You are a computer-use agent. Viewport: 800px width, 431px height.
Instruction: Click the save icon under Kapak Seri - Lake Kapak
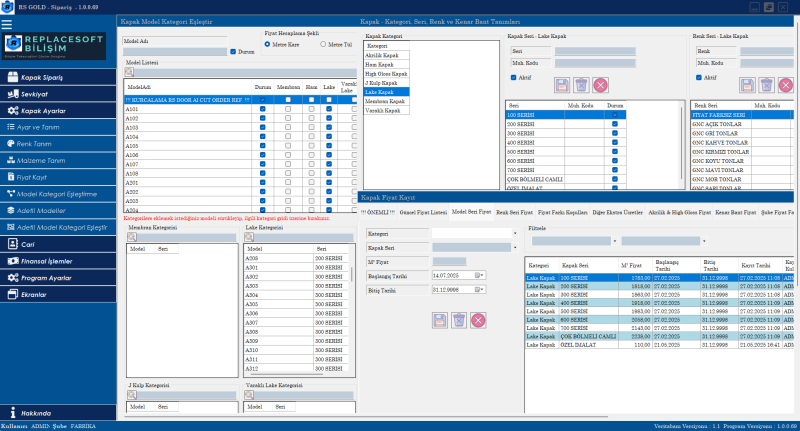[562, 85]
